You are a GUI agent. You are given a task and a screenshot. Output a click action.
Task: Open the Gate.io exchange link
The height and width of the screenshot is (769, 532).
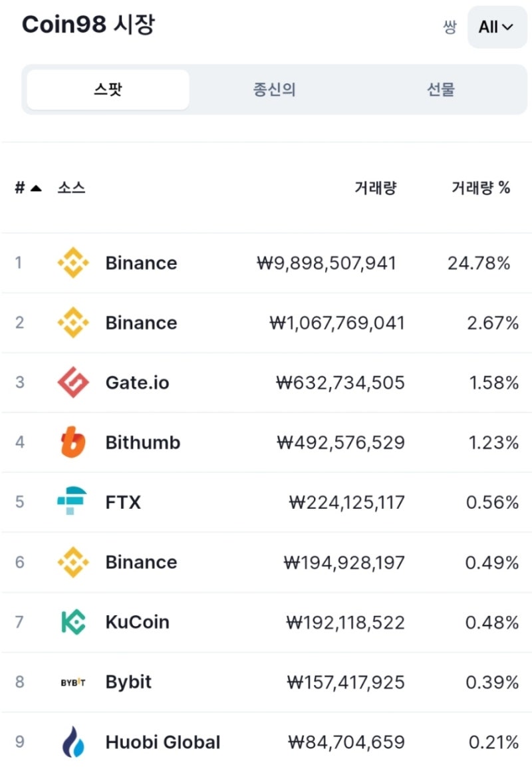click(x=137, y=383)
